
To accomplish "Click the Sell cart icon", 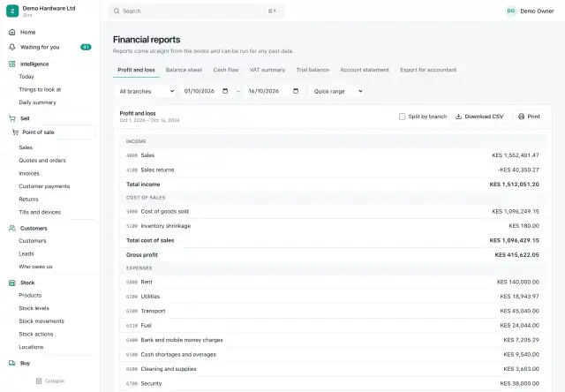I will (11, 118).
